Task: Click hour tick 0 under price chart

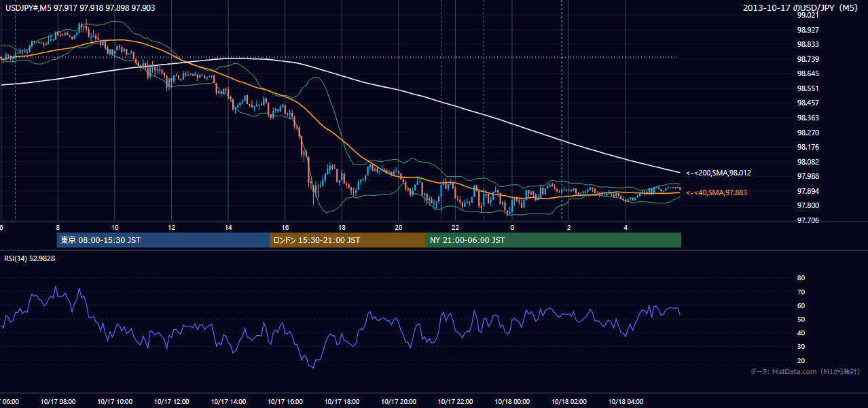Action: (x=512, y=228)
